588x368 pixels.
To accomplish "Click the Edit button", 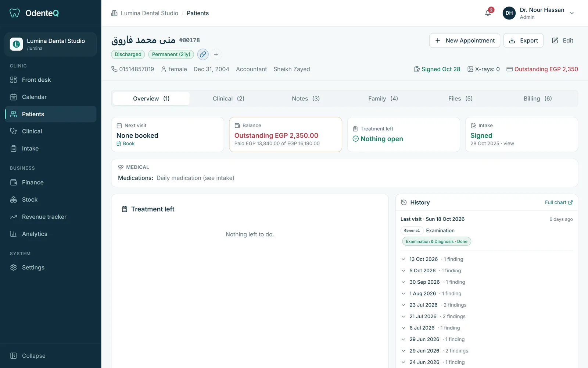I will click(563, 40).
